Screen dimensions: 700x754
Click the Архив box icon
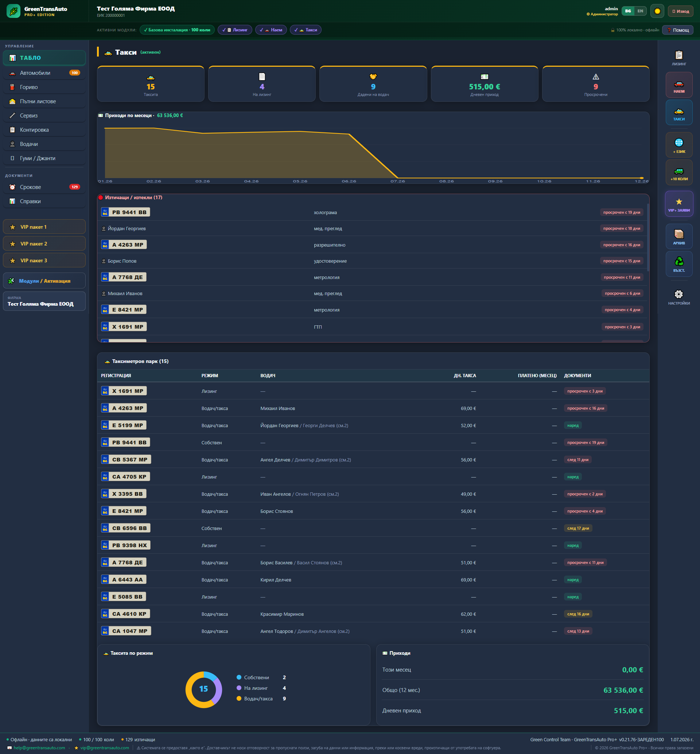pos(678,237)
